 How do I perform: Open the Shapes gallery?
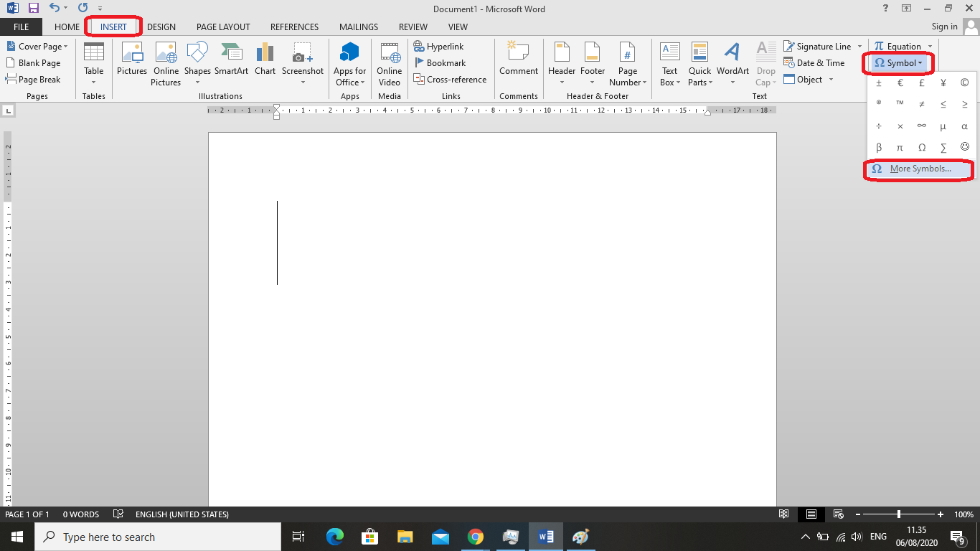(197, 64)
